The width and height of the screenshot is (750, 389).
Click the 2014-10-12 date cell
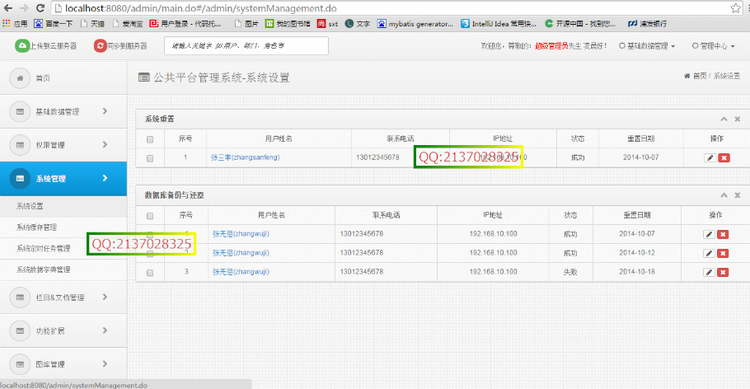click(637, 253)
